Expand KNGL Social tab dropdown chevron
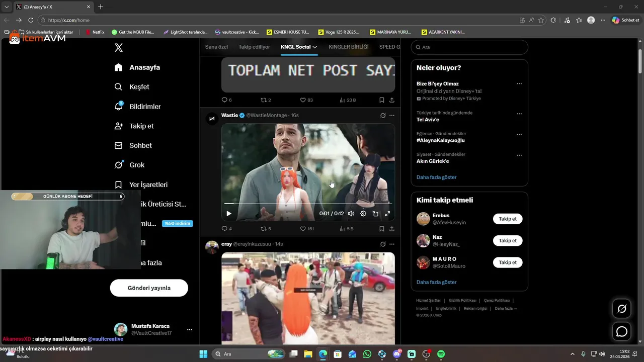Viewport: 644px width, 362px height. [x=315, y=47]
